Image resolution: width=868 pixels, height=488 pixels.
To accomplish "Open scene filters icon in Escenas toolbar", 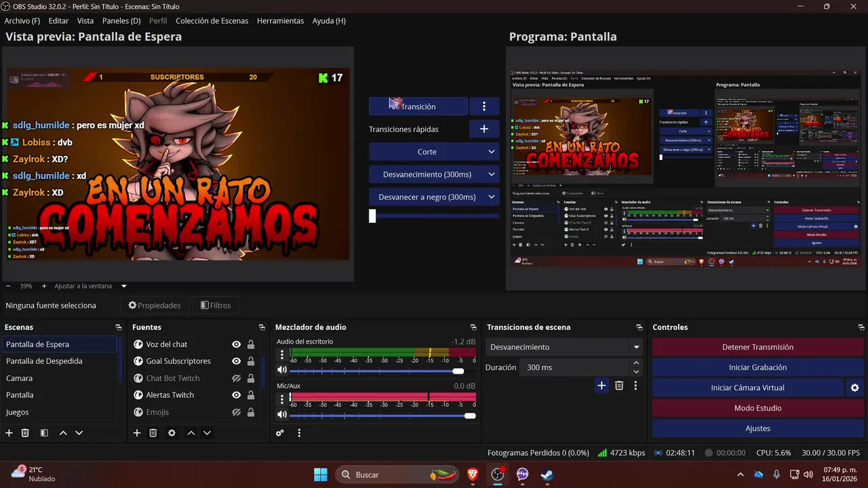I will point(44,432).
